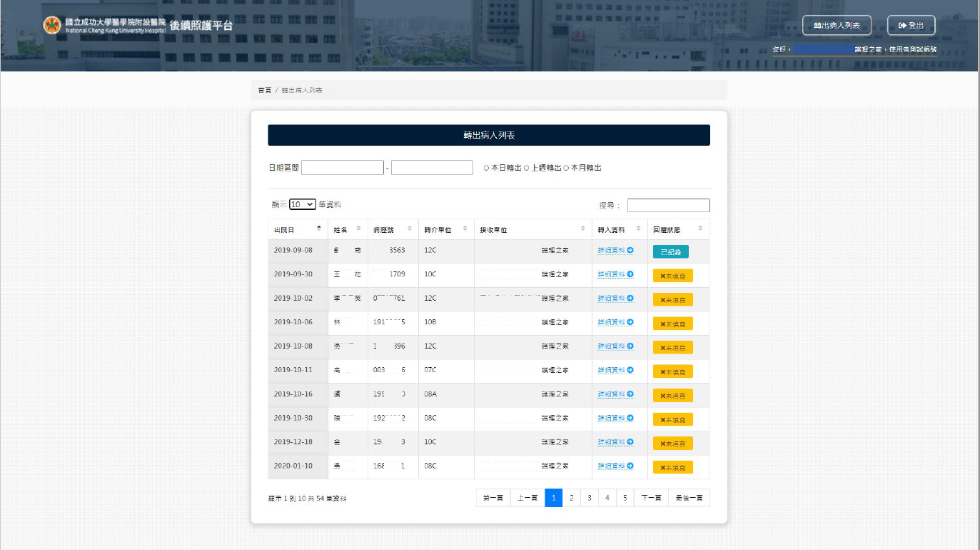
Task: Open 詳細資料 link for the 2019-10-06 row
Action: [x=615, y=322]
